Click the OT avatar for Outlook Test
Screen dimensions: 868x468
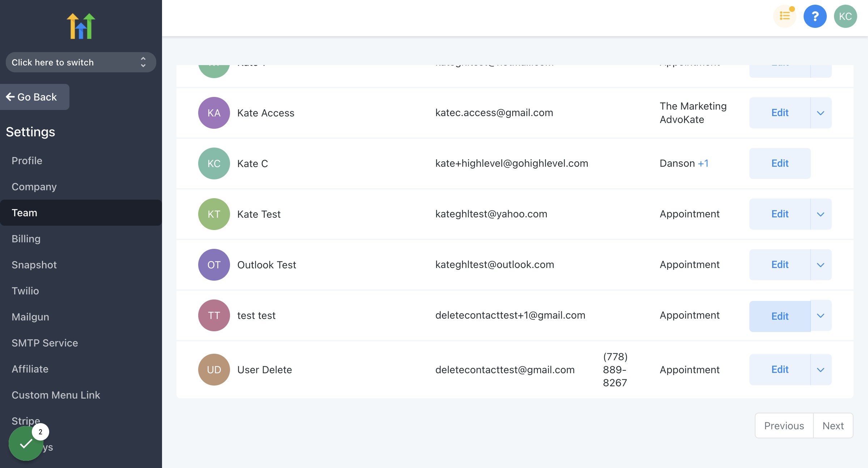214,265
